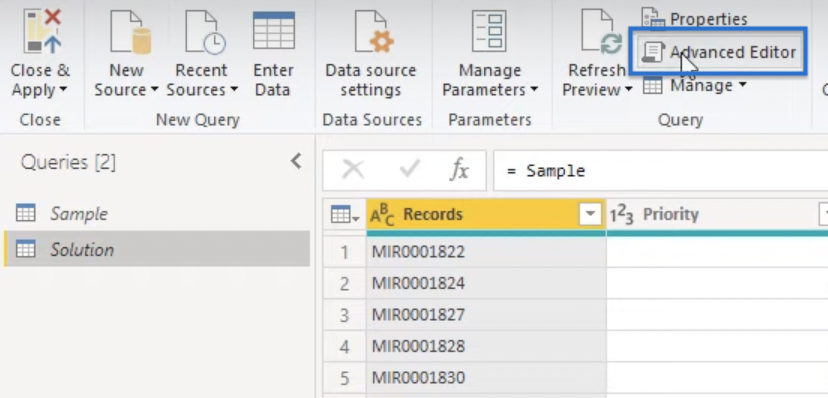Select row number 5
The width and height of the screenshot is (828, 398).
click(x=345, y=378)
